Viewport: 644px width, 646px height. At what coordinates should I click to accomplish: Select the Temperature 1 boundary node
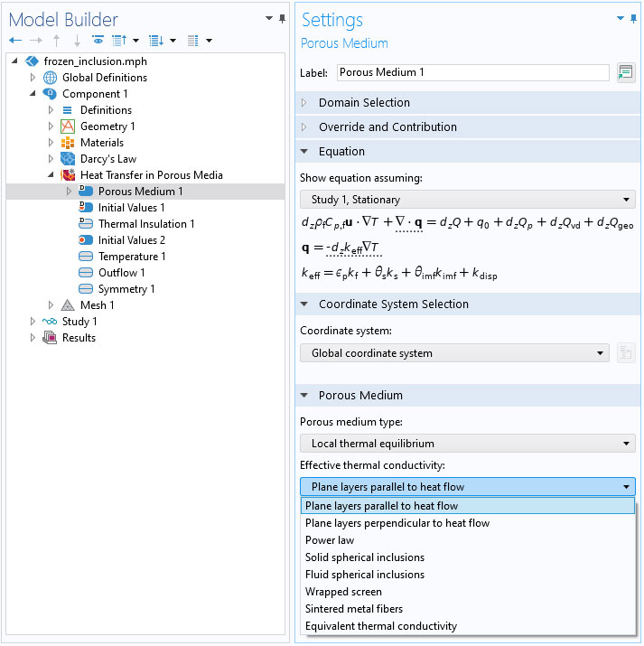131,257
